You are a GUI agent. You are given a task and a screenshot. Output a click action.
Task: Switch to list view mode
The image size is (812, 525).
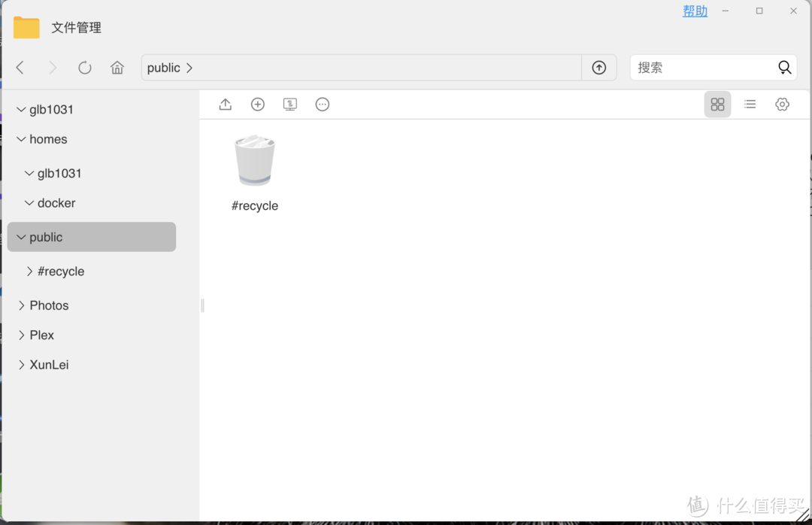pyautogui.click(x=750, y=105)
